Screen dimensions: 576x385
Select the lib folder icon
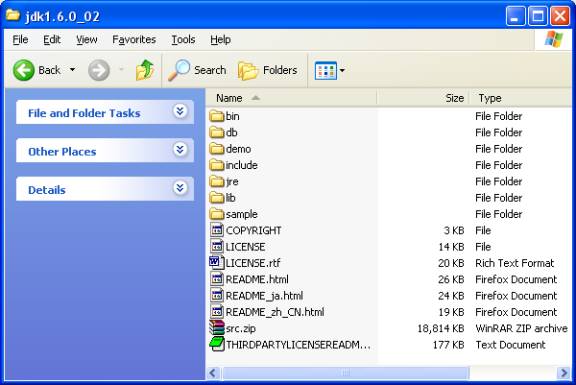(217, 198)
